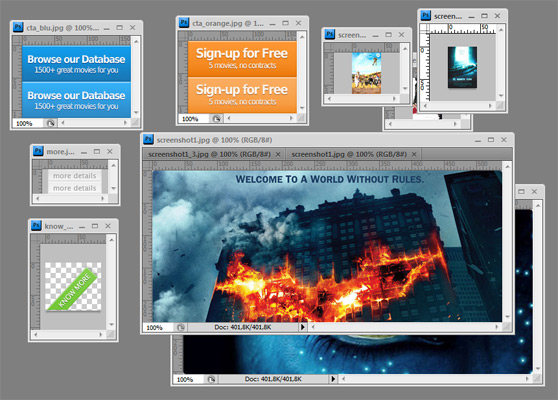The image size is (558, 400).
Task: Click the cta_blu.jpg @ 100% title text
Action: [63, 28]
